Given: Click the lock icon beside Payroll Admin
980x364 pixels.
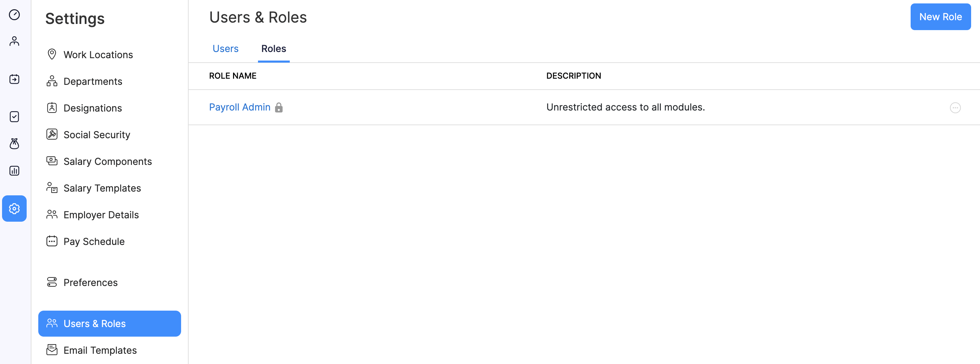Looking at the screenshot, I should pyautogui.click(x=279, y=108).
